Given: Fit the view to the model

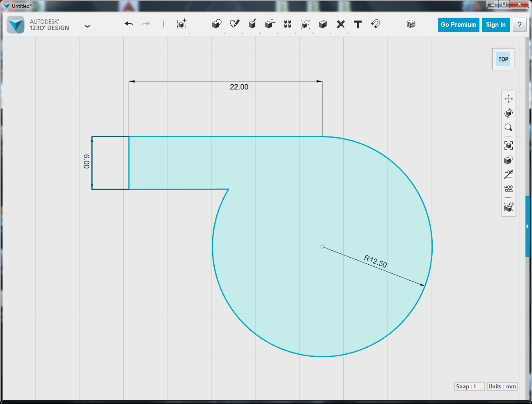Looking at the screenshot, I should 509,145.
